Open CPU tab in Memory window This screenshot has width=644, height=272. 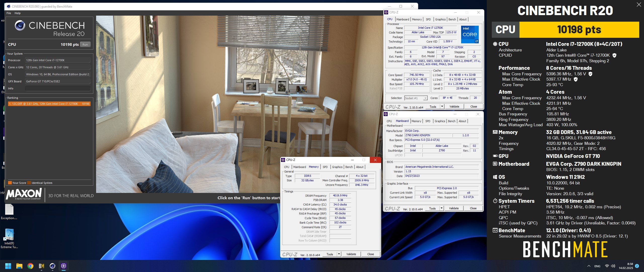[x=287, y=167]
